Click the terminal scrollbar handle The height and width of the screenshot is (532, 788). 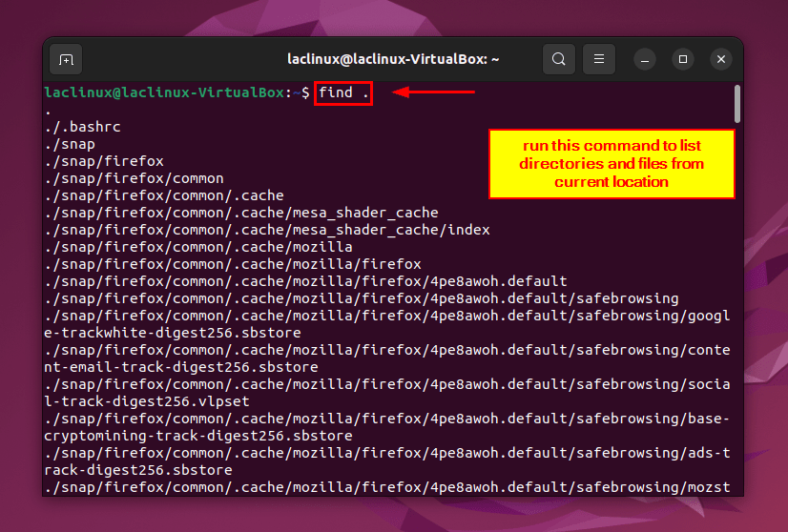[737, 104]
